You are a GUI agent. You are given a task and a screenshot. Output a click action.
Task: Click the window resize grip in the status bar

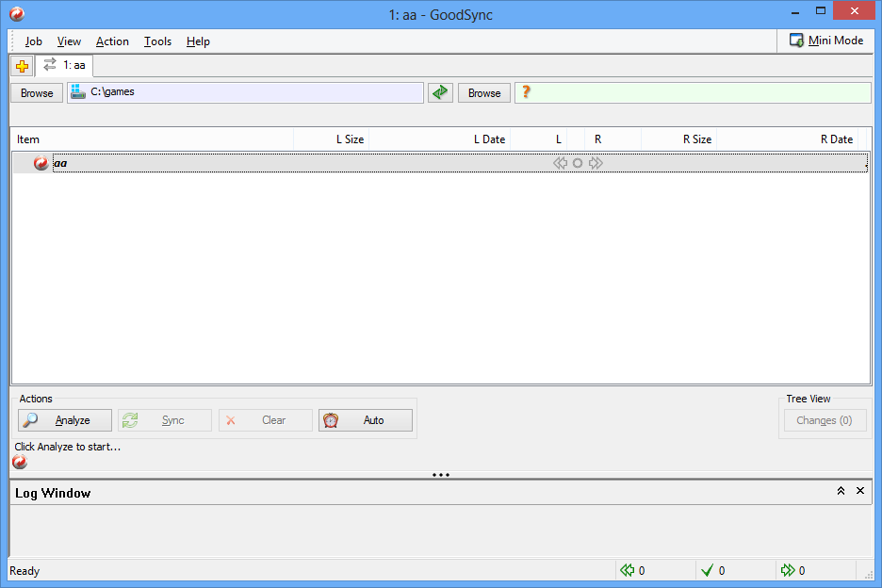[x=869, y=575]
